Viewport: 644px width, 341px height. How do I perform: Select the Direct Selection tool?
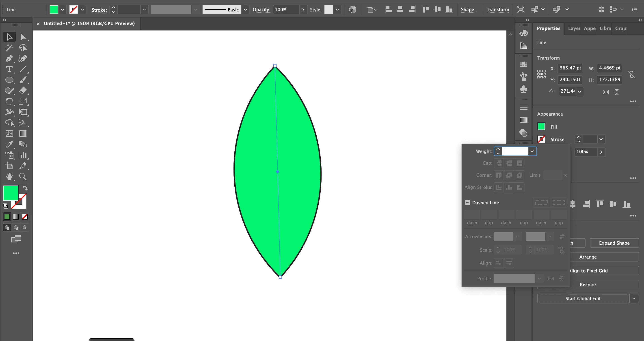click(x=23, y=37)
